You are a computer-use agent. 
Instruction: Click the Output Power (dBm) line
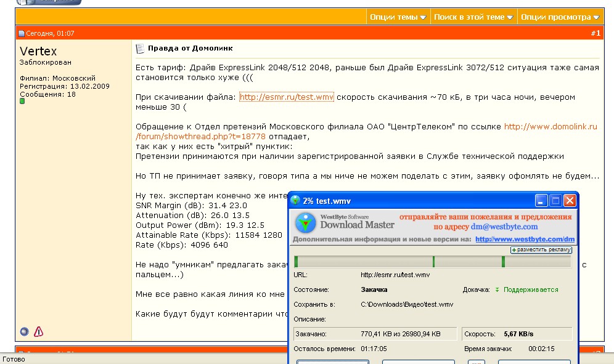click(x=200, y=225)
